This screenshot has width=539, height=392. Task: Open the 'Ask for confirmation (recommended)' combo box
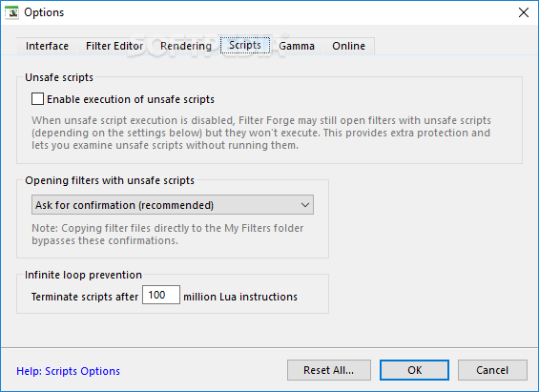(173, 205)
